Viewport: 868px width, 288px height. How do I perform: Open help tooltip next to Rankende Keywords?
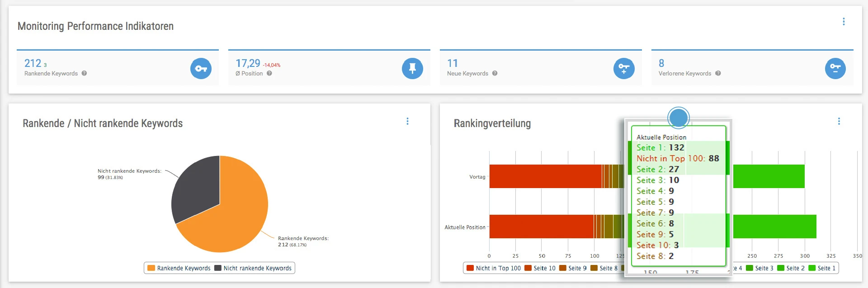(x=84, y=73)
